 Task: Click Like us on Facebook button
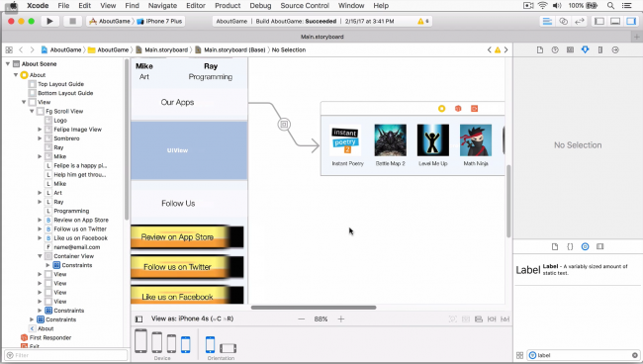(187, 295)
